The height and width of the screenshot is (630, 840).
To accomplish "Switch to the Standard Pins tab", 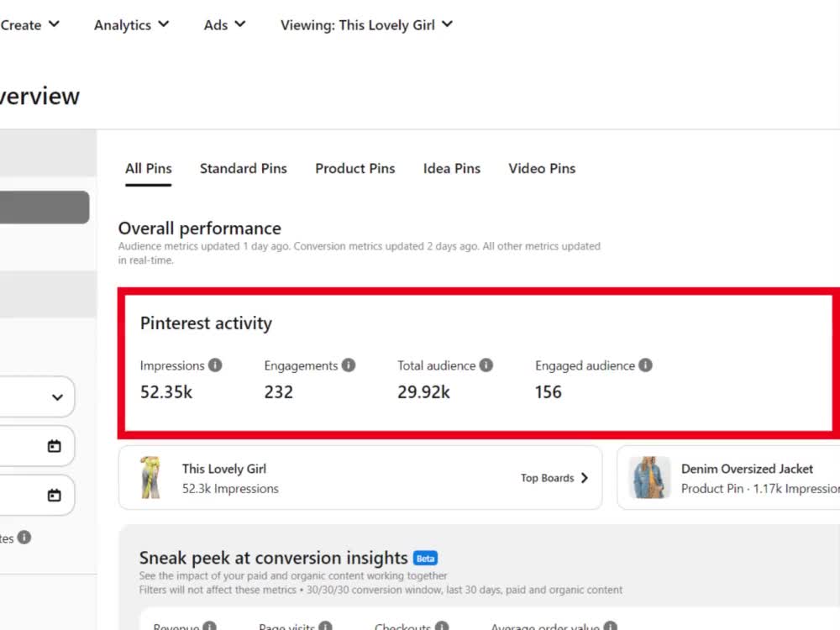I will pyautogui.click(x=244, y=169).
